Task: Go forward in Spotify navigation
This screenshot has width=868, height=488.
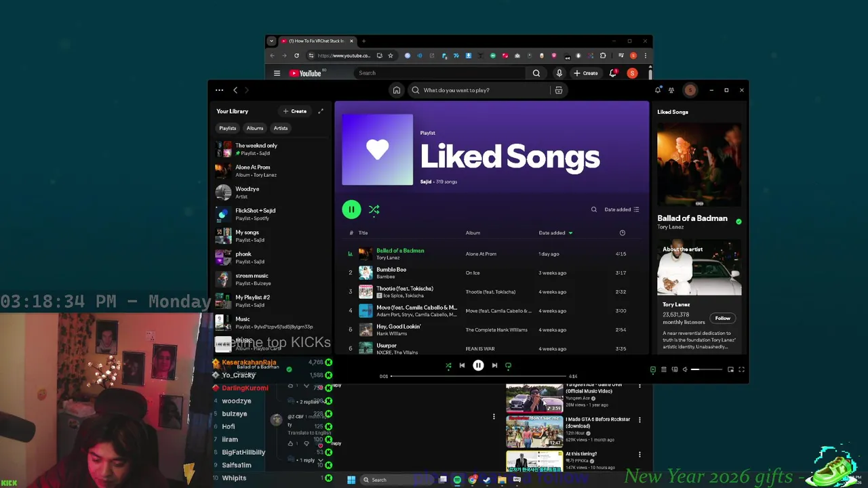Action: 246,90
